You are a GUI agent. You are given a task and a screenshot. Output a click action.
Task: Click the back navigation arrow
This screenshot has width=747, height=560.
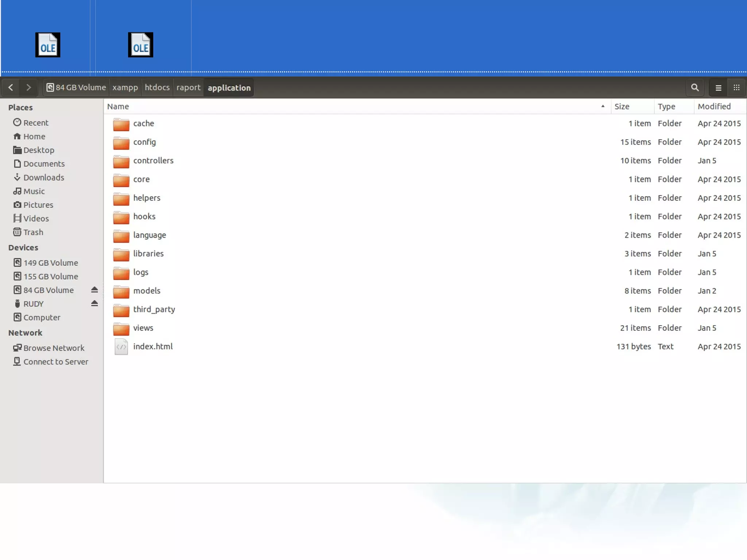tap(11, 87)
